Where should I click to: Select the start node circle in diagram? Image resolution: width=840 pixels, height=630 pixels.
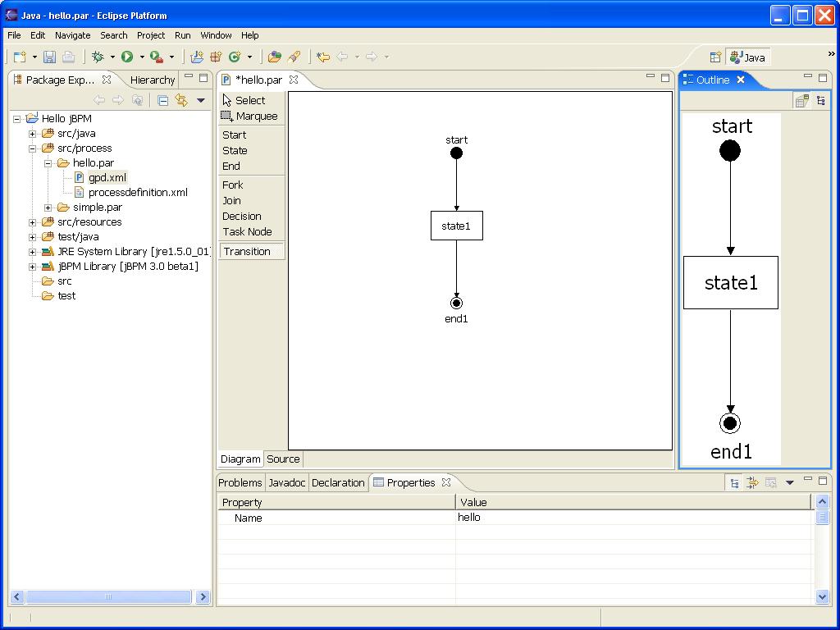click(456, 153)
